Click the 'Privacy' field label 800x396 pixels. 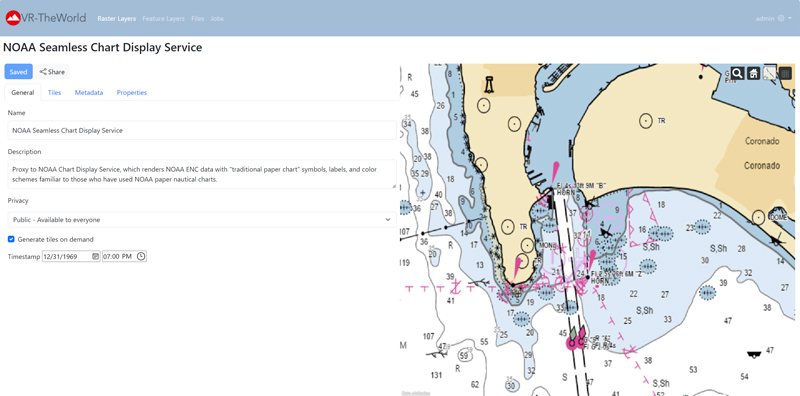18,201
